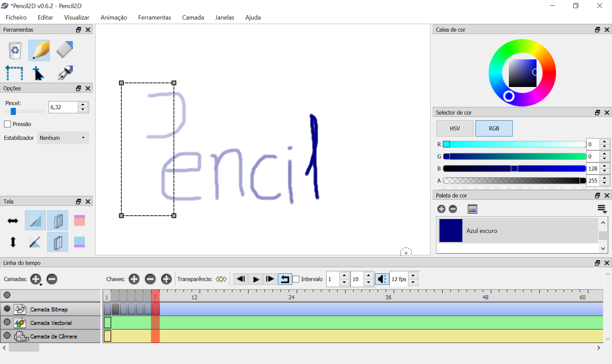Close the Opções panel

point(88,88)
